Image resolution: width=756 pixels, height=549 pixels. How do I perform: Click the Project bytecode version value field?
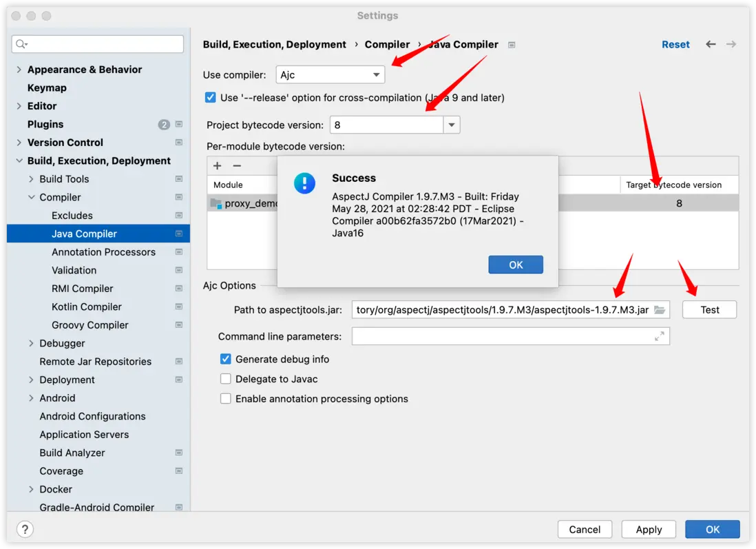(x=387, y=125)
